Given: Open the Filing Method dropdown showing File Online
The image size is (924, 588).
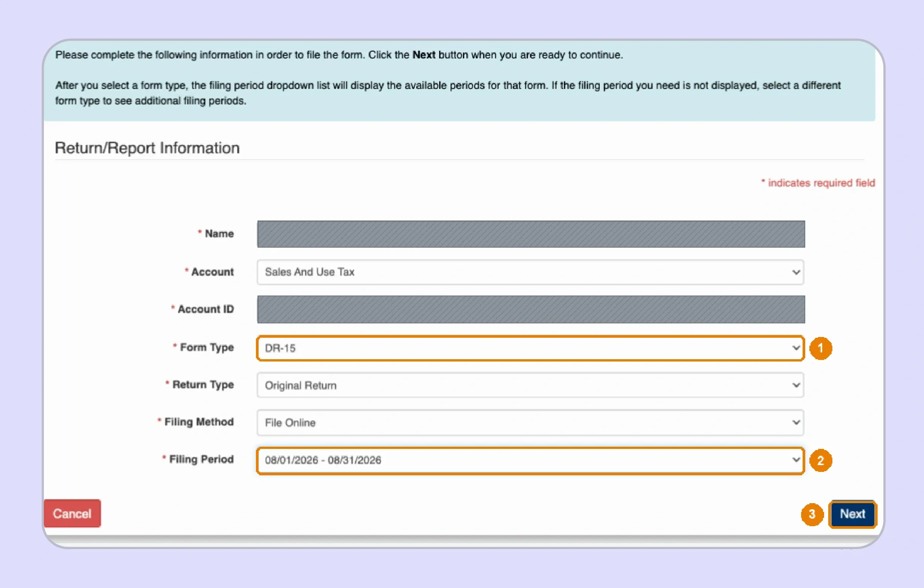Looking at the screenshot, I should click(530, 422).
